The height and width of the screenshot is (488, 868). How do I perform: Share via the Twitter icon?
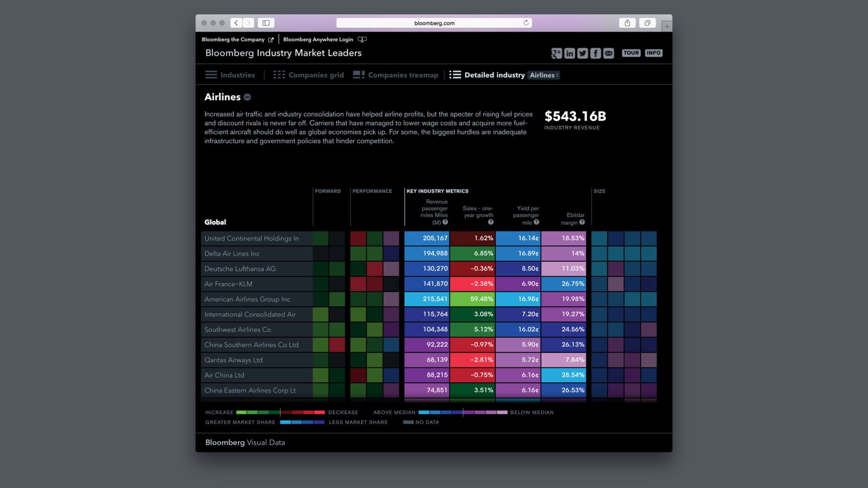[x=582, y=53]
